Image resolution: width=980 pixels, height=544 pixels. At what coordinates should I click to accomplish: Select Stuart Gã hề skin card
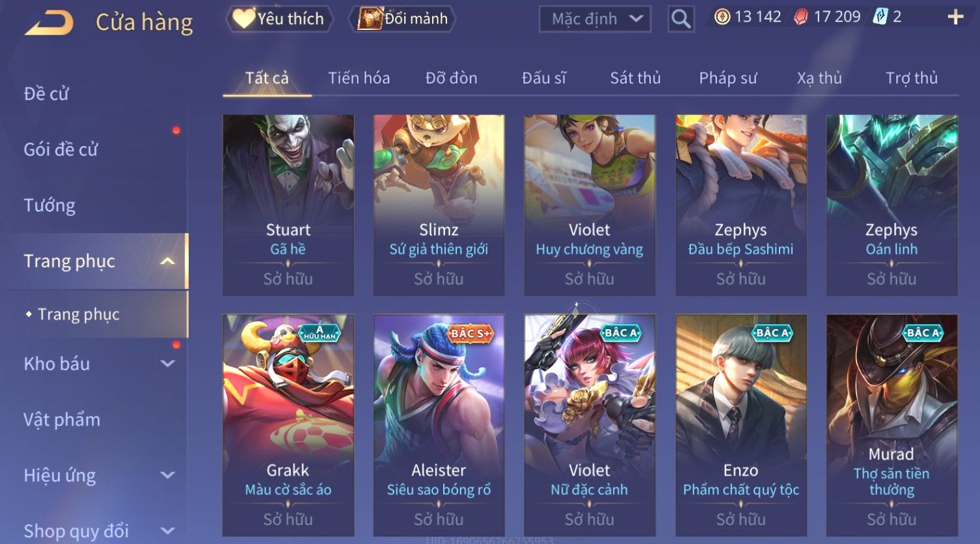pos(288,205)
